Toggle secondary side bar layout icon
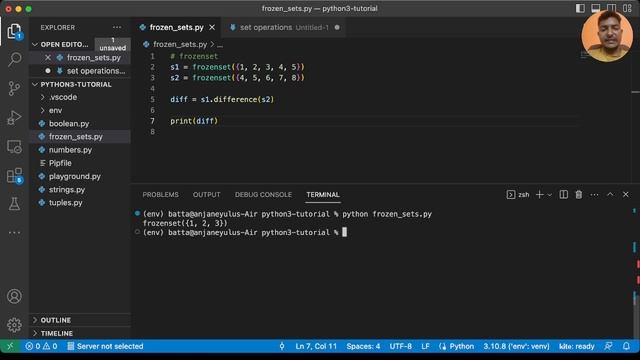 tap(611, 8)
